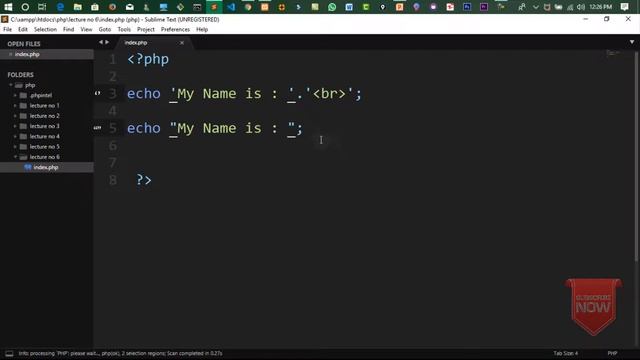This screenshot has height=360, width=640.
Task: Open the Selection menu
Action: [x=45, y=29]
